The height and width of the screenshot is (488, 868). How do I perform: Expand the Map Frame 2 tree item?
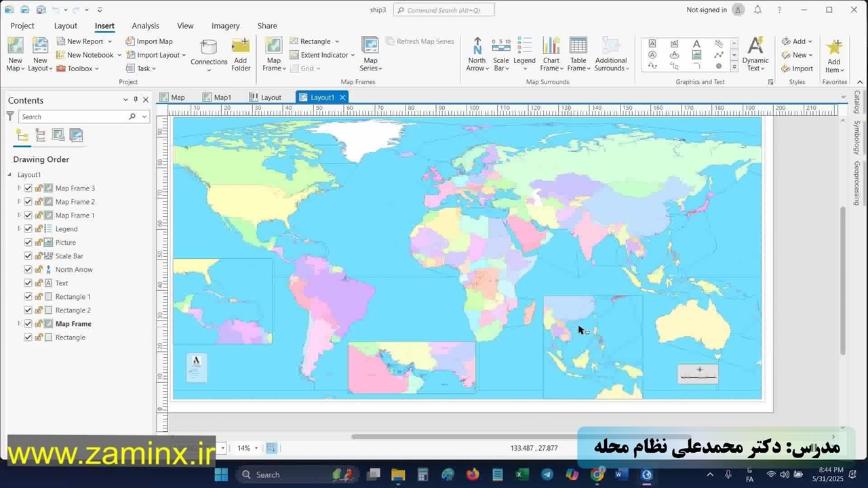19,202
